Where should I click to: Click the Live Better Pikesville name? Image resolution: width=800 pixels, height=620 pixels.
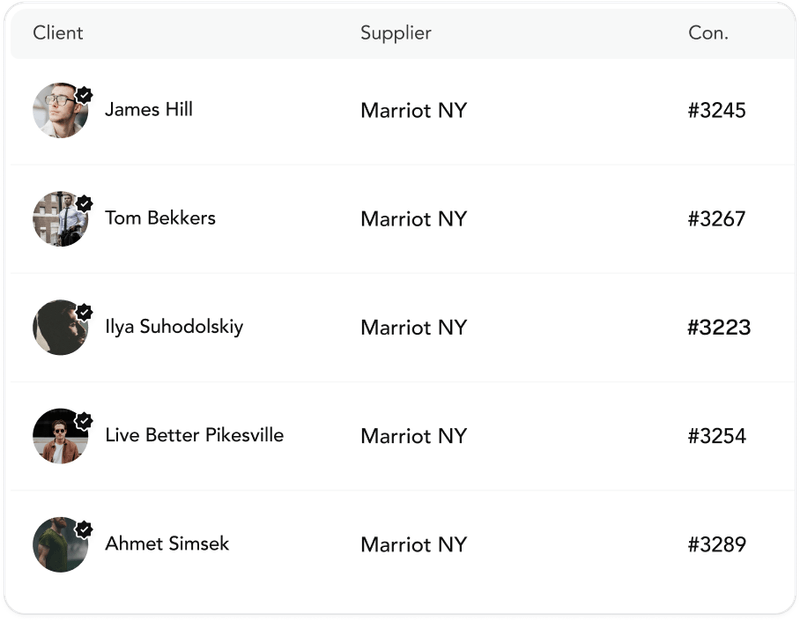(x=194, y=436)
